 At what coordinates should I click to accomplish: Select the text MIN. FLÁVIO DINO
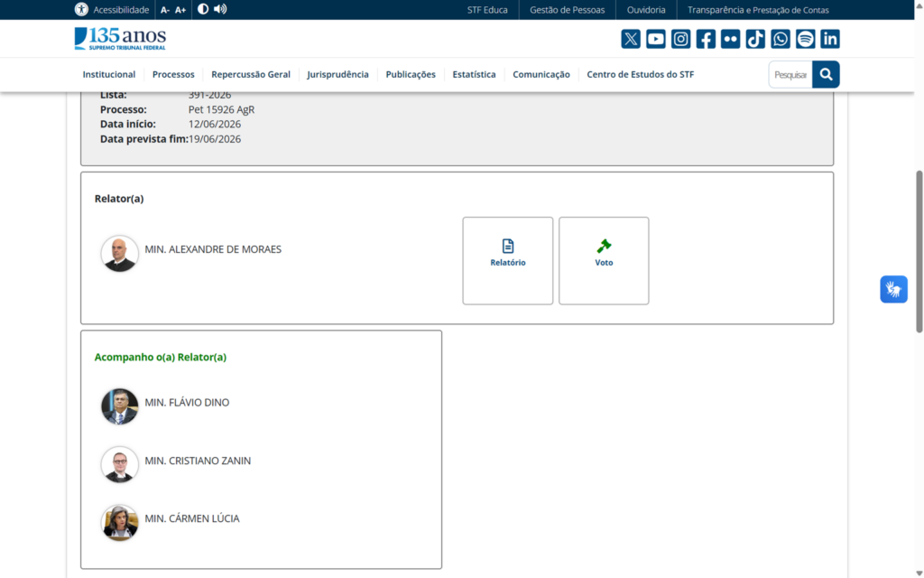tap(187, 402)
